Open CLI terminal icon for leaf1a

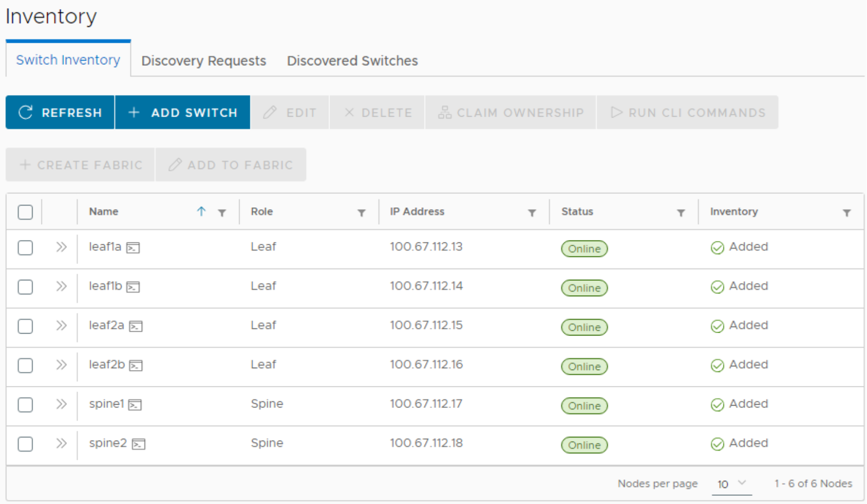coord(133,248)
